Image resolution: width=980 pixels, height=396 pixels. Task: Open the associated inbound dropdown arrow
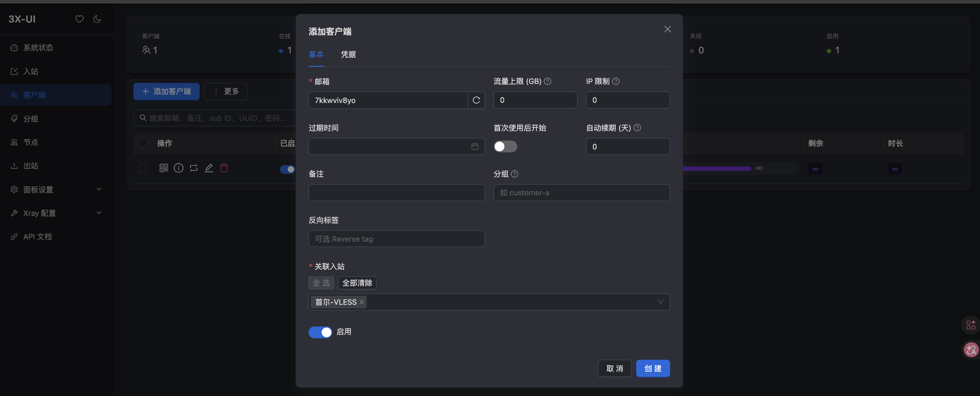pyautogui.click(x=660, y=302)
